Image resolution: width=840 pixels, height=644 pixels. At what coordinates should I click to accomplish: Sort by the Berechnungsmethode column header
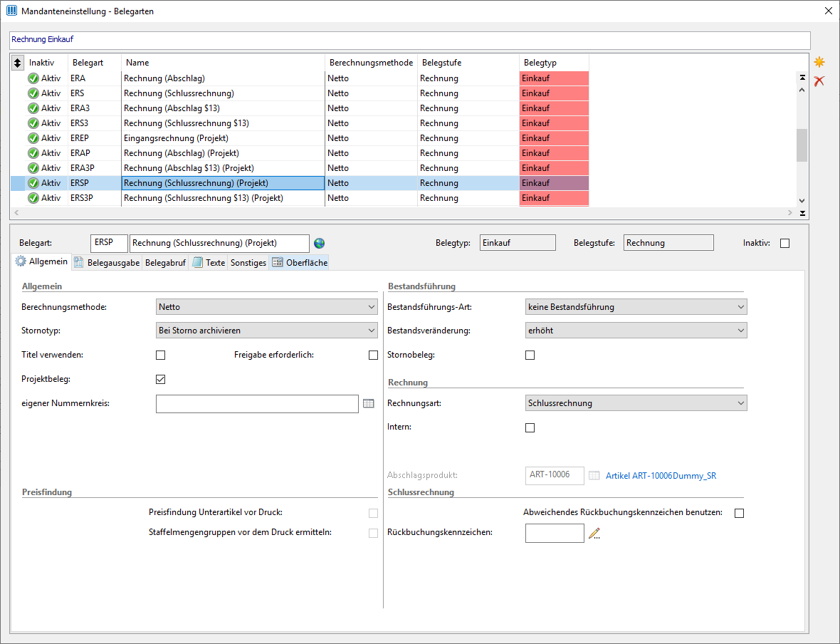click(x=372, y=63)
